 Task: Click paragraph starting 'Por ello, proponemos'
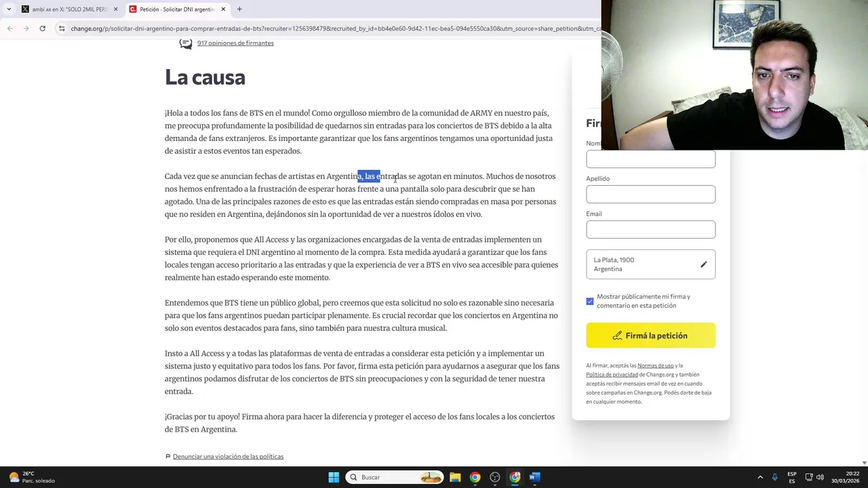coord(361,258)
